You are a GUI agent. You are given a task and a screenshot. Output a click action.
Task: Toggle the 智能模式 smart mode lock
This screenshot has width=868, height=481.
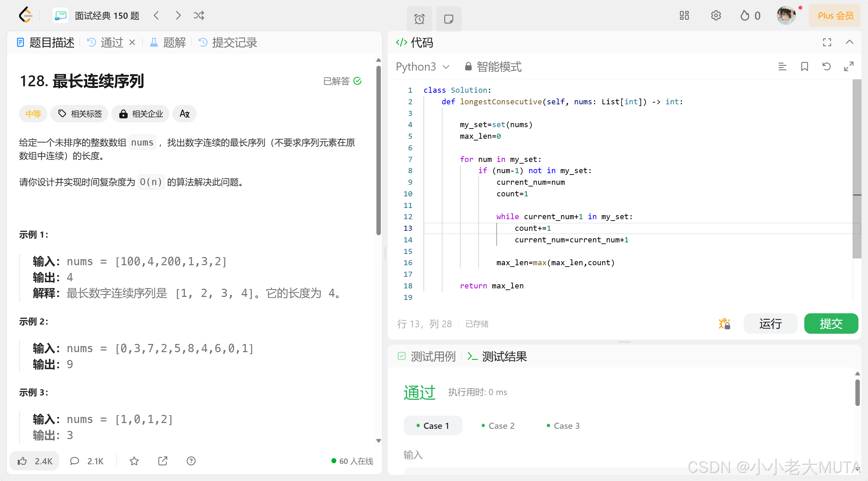point(493,66)
